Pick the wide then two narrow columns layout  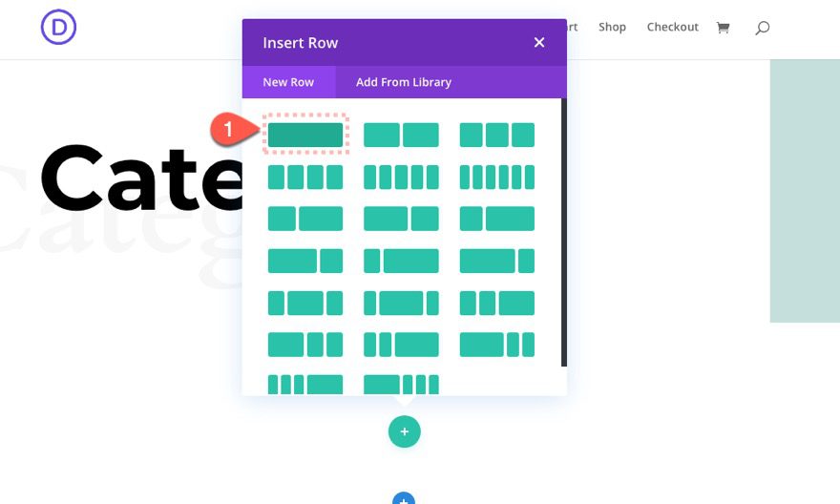pos(304,345)
